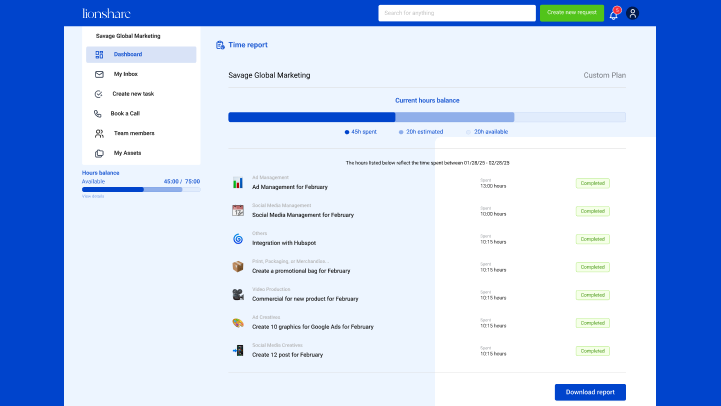This screenshot has height=406, width=721.
Task: Click the promotional bag package icon
Action: tap(238, 267)
